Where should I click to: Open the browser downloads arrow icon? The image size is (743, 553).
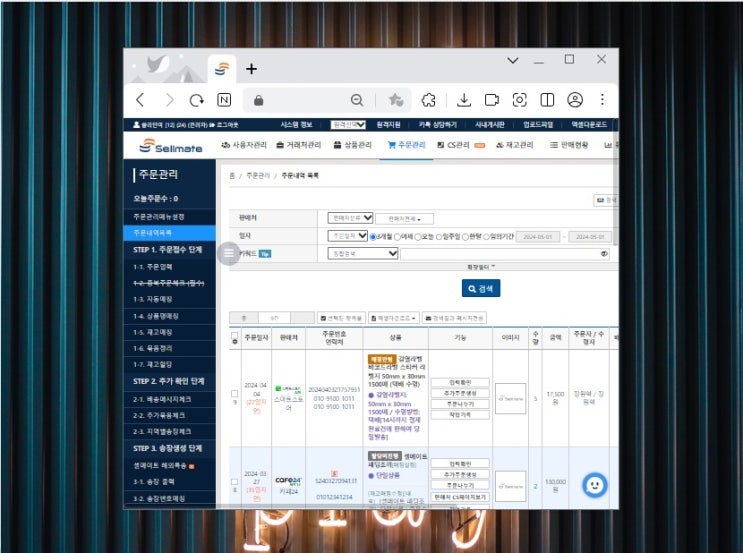(464, 100)
